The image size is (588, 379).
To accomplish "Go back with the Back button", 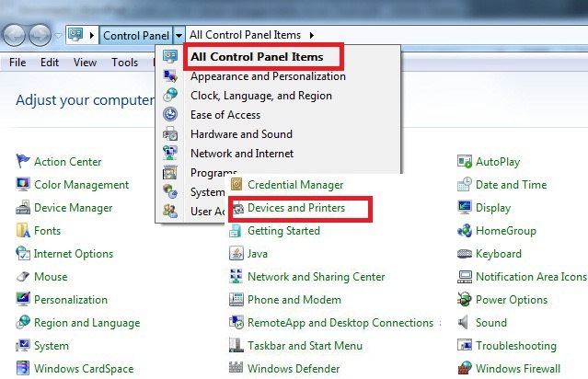I will point(14,35).
